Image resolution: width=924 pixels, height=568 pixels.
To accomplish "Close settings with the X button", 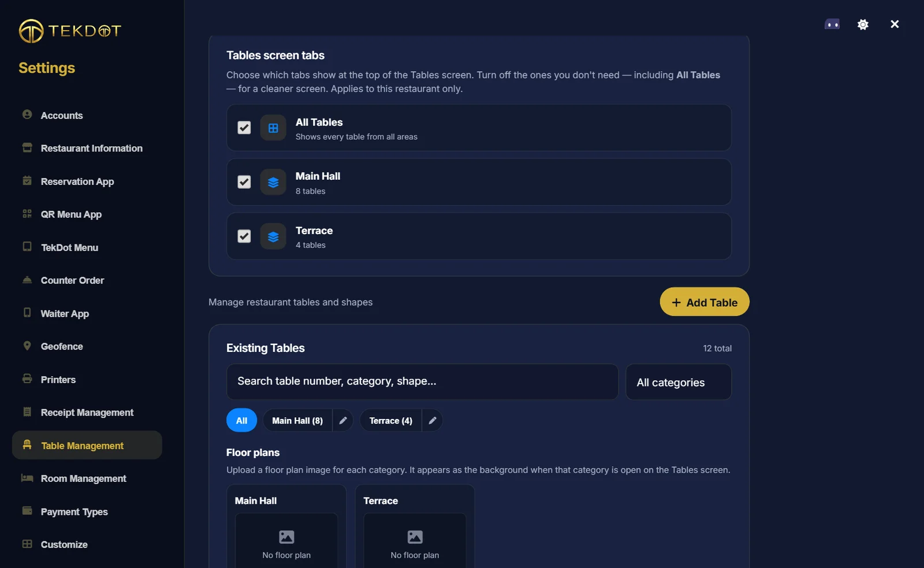I will tap(895, 24).
